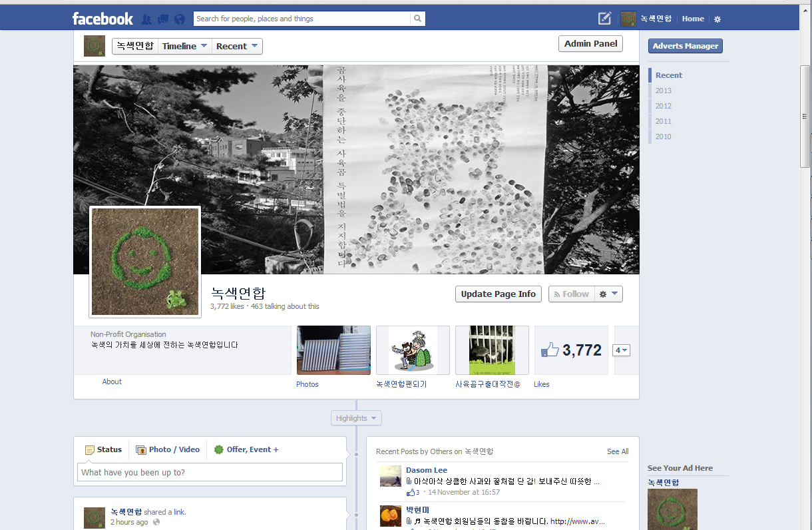Click privacy globe beside 2 hours ago
The width and height of the screenshot is (812, 530).
point(156,522)
